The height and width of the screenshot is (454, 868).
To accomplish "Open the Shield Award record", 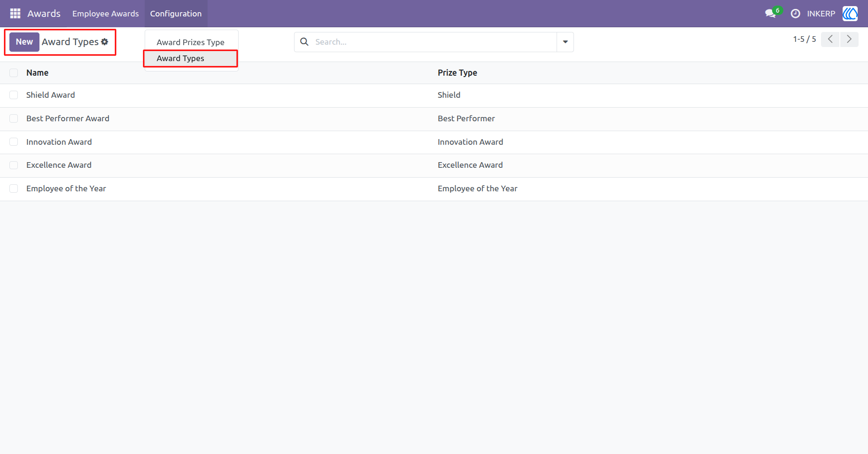I will [51, 95].
